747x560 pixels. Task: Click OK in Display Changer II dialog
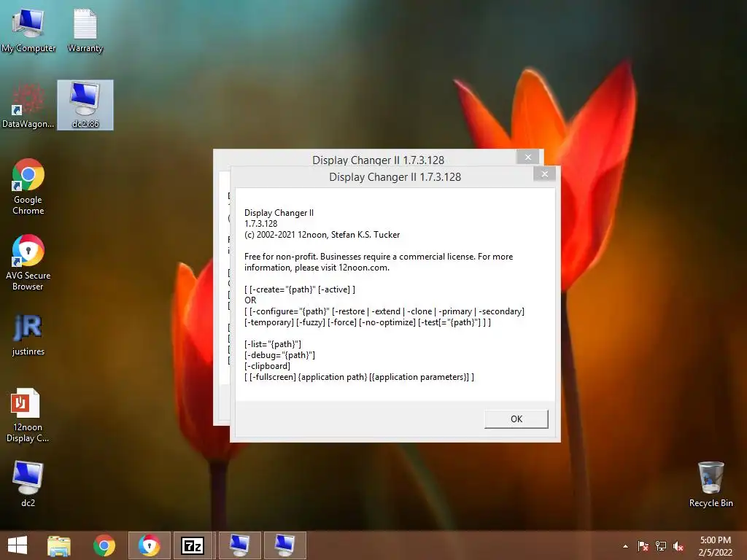[516, 419]
